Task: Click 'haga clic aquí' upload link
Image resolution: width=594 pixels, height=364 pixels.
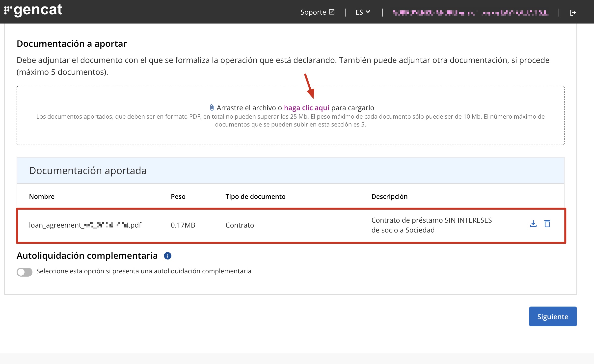Action: pos(306,108)
